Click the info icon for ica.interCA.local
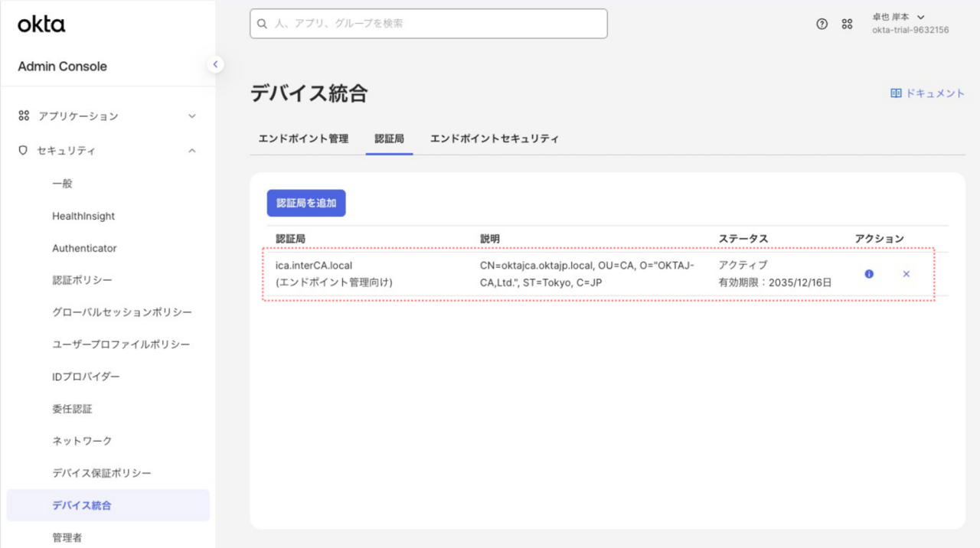The height and width of the screenshot is (548, 980). (x=869, y=274)
